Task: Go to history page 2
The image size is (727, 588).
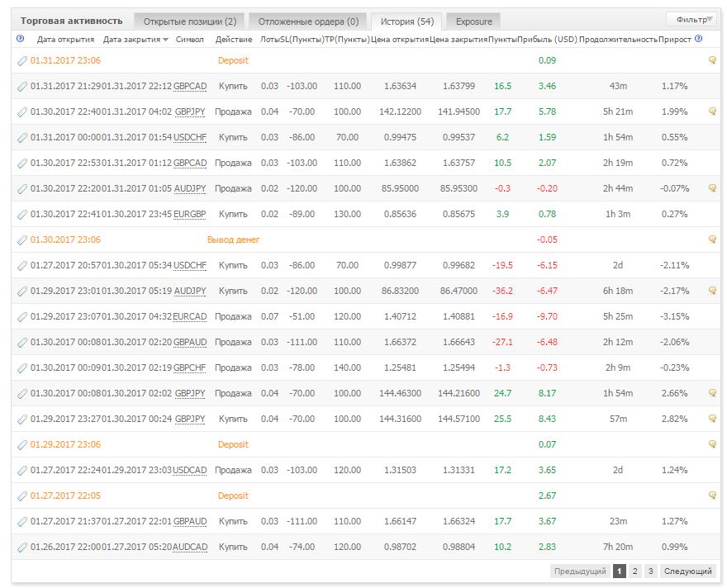Action: (x=634, y=571)
